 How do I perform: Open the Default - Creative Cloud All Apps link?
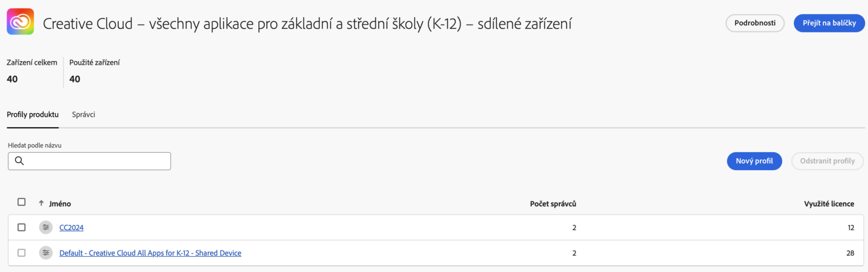coord(150,253)
